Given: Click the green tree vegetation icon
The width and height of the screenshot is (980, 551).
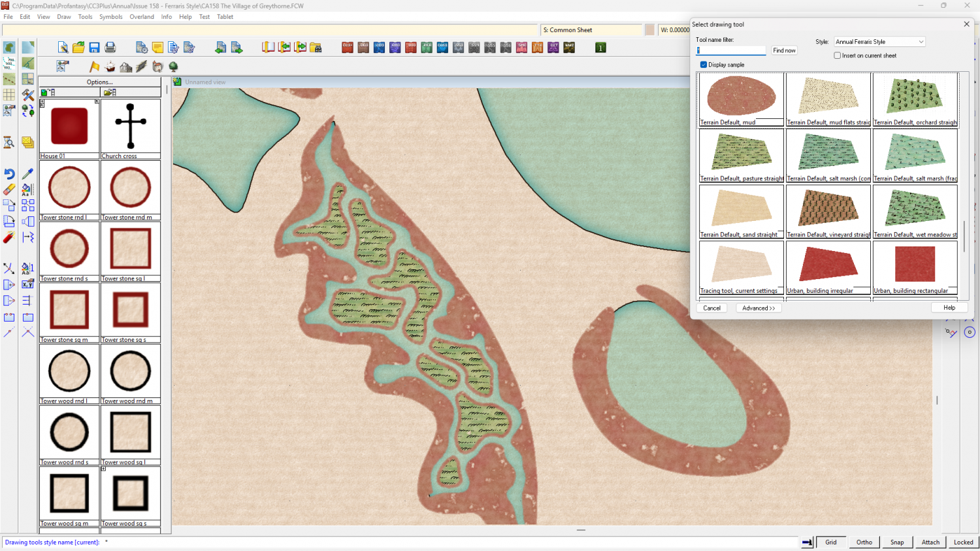Looking at the screenshot, I should pyautogui.click(x=173, y=67).
